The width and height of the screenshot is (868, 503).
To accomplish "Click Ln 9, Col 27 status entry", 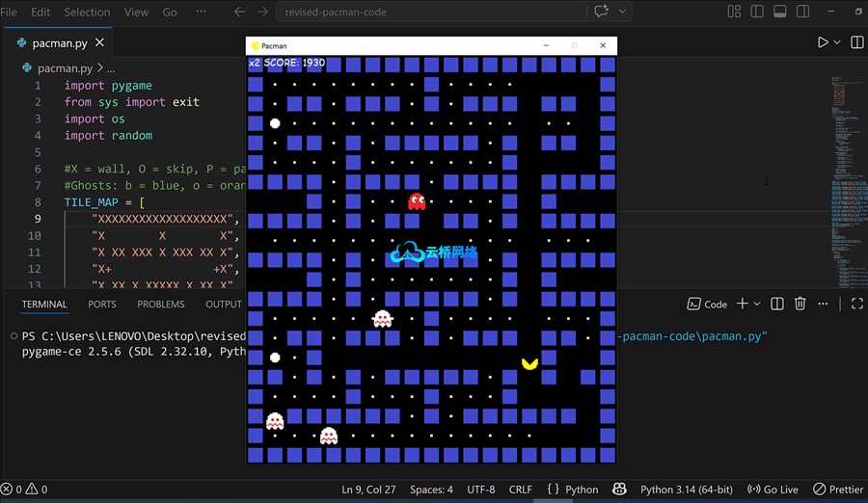I will [368, 490].
